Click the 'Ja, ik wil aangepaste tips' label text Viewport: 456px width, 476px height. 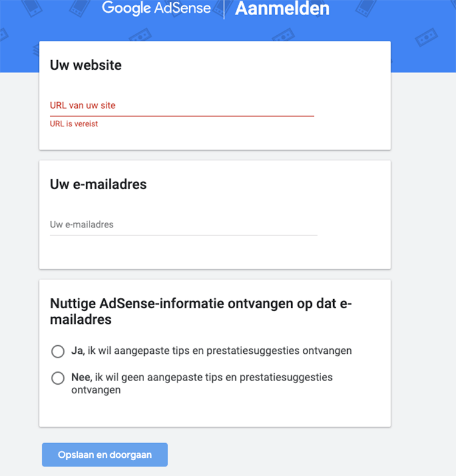211,351
